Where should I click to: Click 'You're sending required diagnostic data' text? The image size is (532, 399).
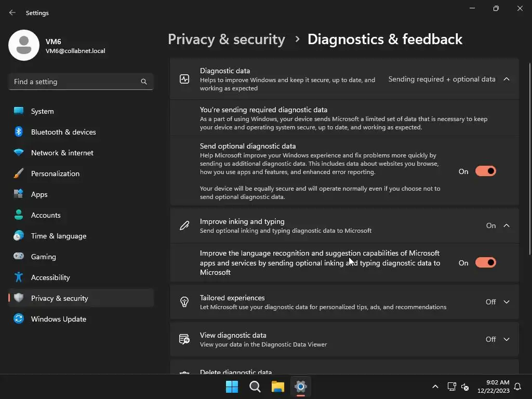pyautogui.click(x=263, y=110)
